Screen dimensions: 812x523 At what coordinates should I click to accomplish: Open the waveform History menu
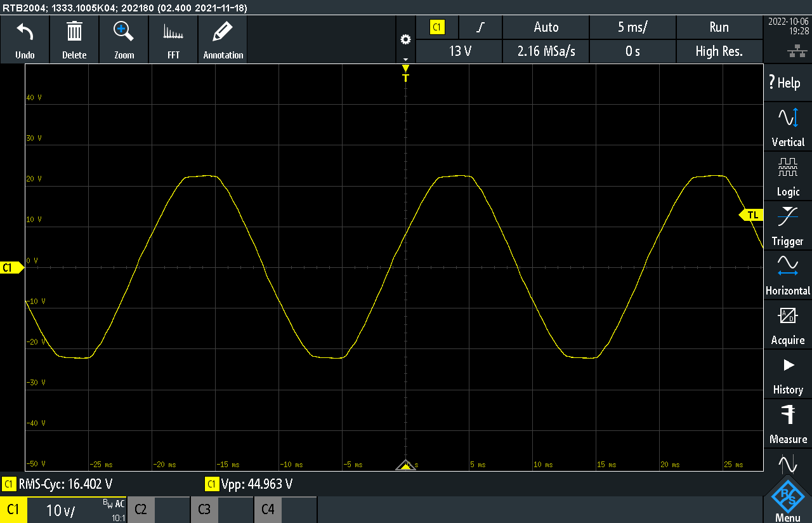(787, 374)
